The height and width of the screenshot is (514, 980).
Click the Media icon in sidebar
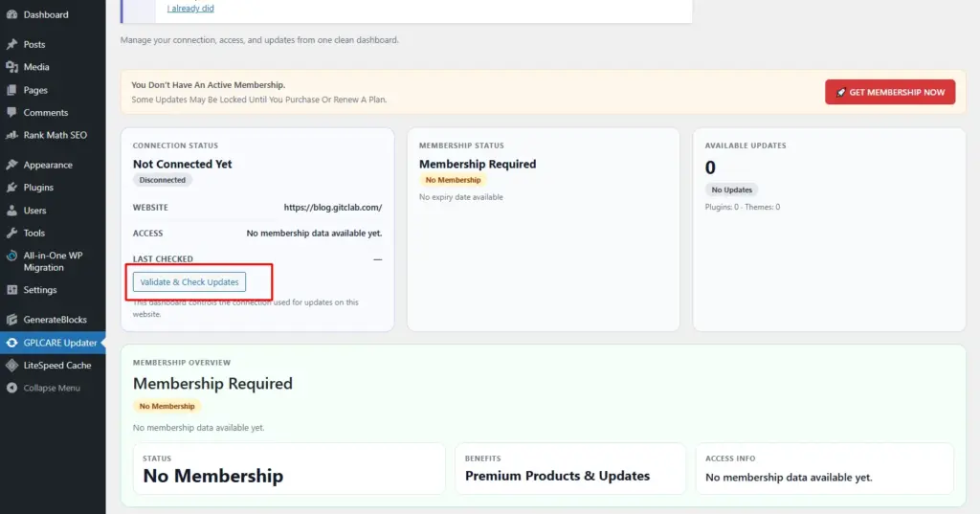[x=11, y=67]
